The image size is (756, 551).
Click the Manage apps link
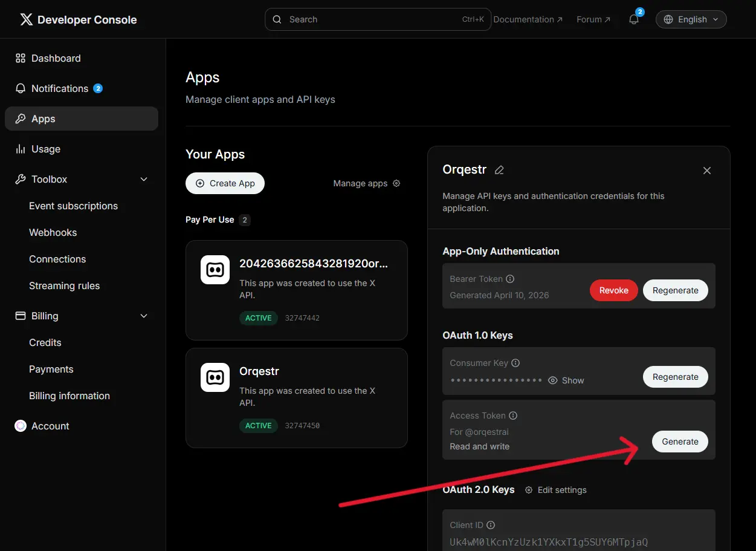pyautogui.click(x=367, y=183)
